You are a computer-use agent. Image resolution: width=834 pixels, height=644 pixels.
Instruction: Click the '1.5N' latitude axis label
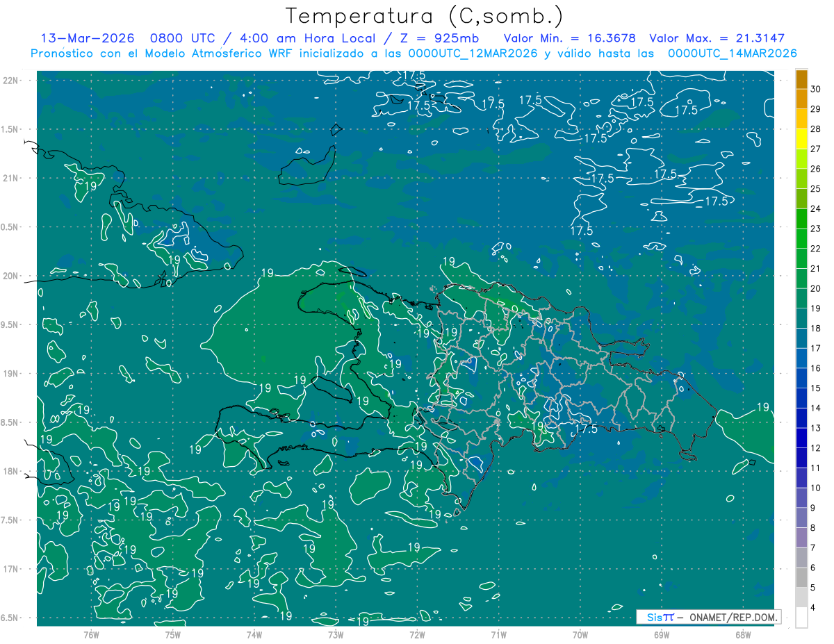pos(10,129)
